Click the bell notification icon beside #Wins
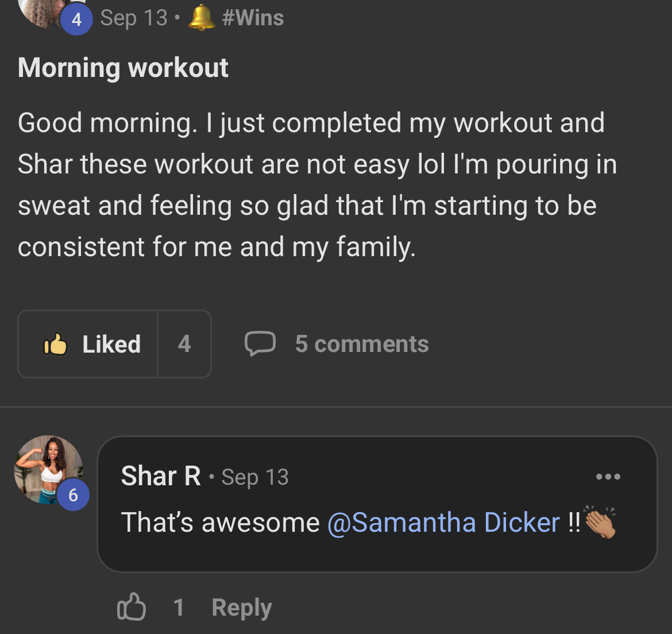Image resolution: width=672 pixels, height=634 pixels. [x=201, y=18]
